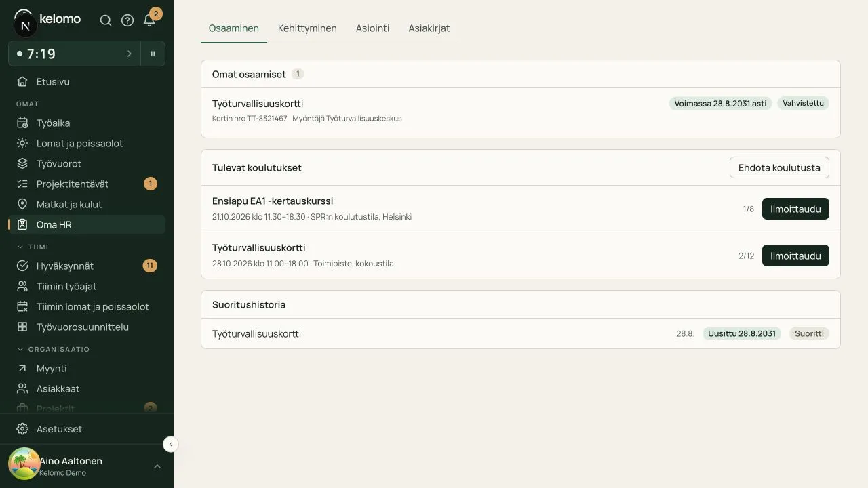Click the Uusittu 28.8.2031 badge

(x=742, y=333)
